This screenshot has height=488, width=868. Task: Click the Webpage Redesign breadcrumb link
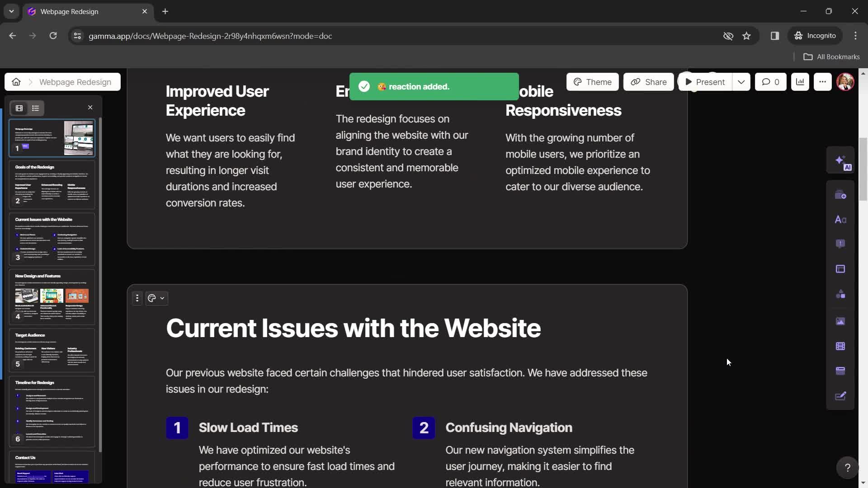coord(75,81)
